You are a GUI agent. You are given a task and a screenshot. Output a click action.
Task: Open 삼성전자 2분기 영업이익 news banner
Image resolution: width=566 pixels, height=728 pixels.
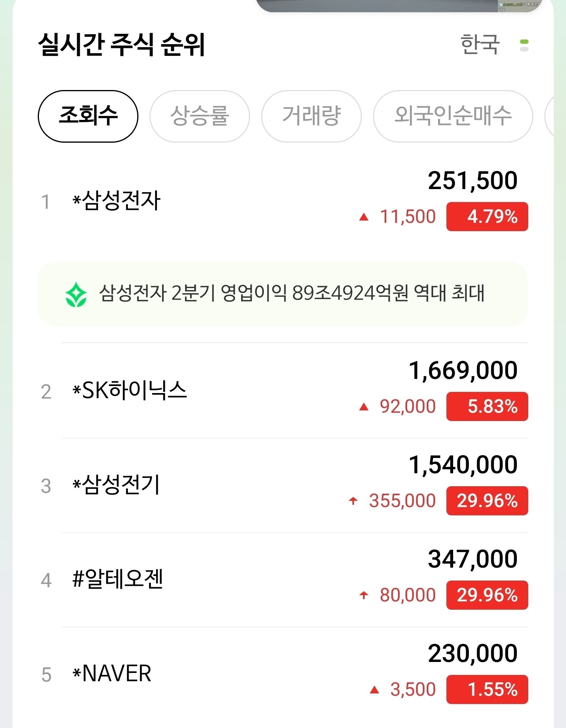pos(282,294)
